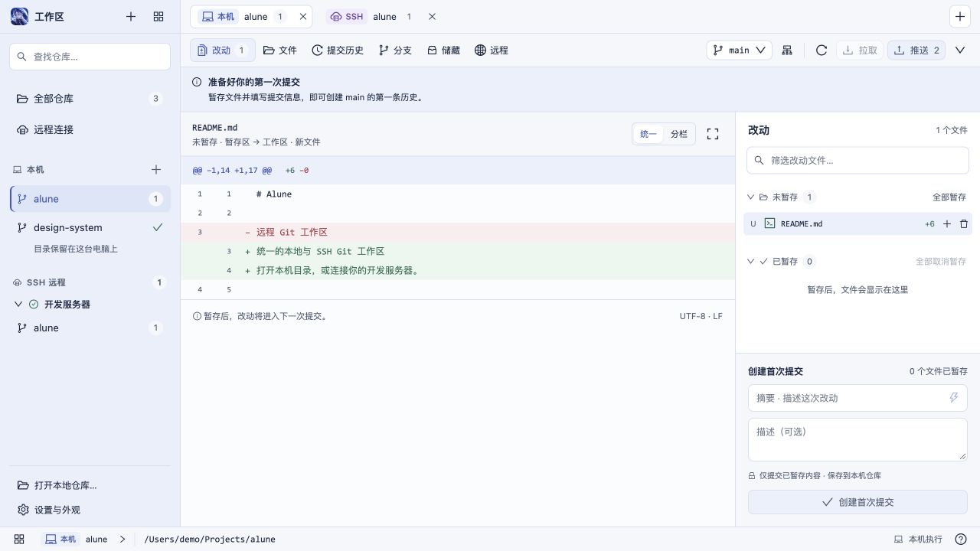This screenshot has height=551, width=980.
Task: Open the 储藏 stash tab
Action: point(443,51)
